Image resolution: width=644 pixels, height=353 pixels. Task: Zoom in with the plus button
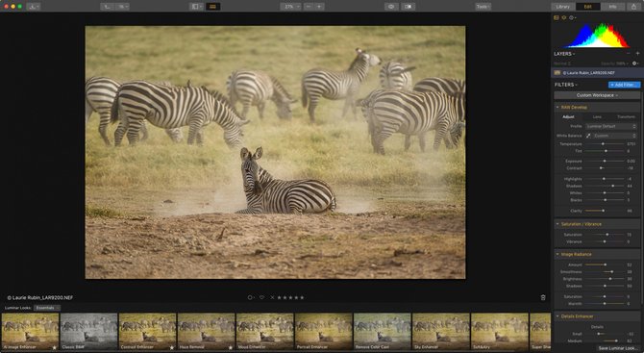pos(319,7)
